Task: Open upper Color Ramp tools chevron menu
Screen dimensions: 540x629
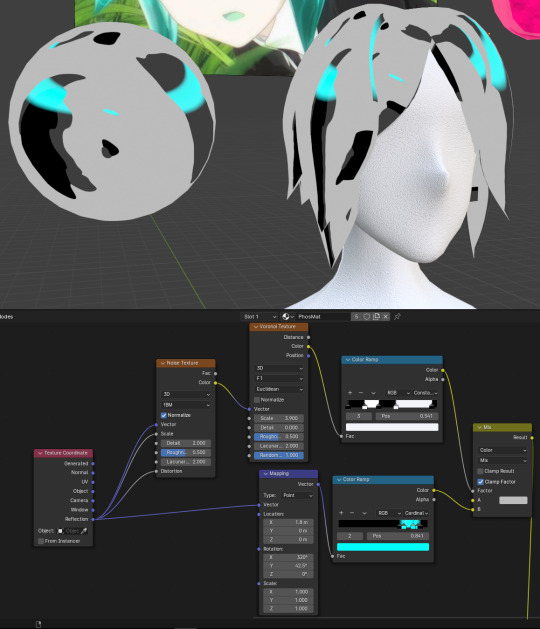Action: [373, 393]
